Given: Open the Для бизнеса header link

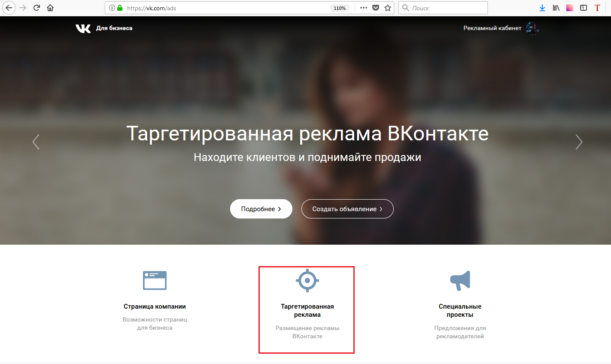Looking at the screenshot, I should [114, 28].
